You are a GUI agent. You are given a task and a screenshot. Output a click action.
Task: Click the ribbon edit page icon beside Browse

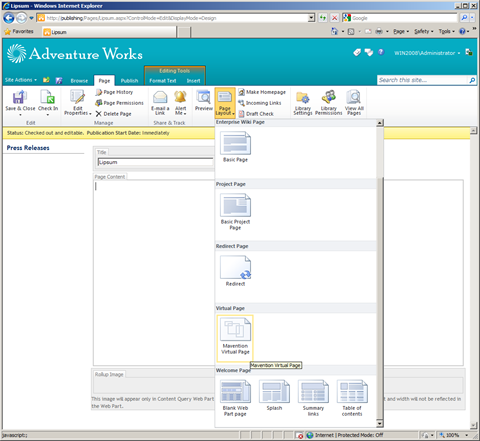tap(59, 80)
